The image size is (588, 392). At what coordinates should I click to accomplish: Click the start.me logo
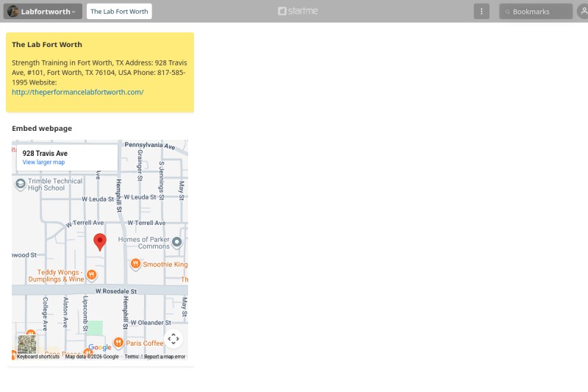(298, 11)
